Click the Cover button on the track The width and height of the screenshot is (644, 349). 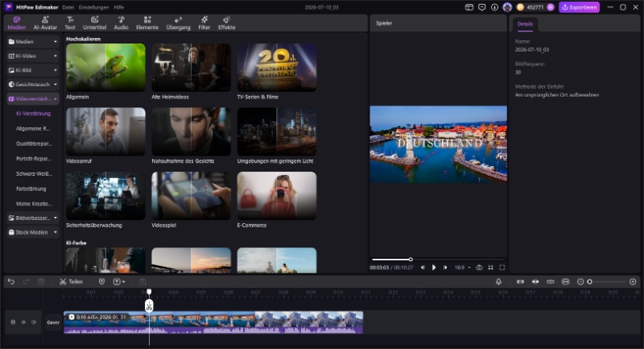[53, 322]
